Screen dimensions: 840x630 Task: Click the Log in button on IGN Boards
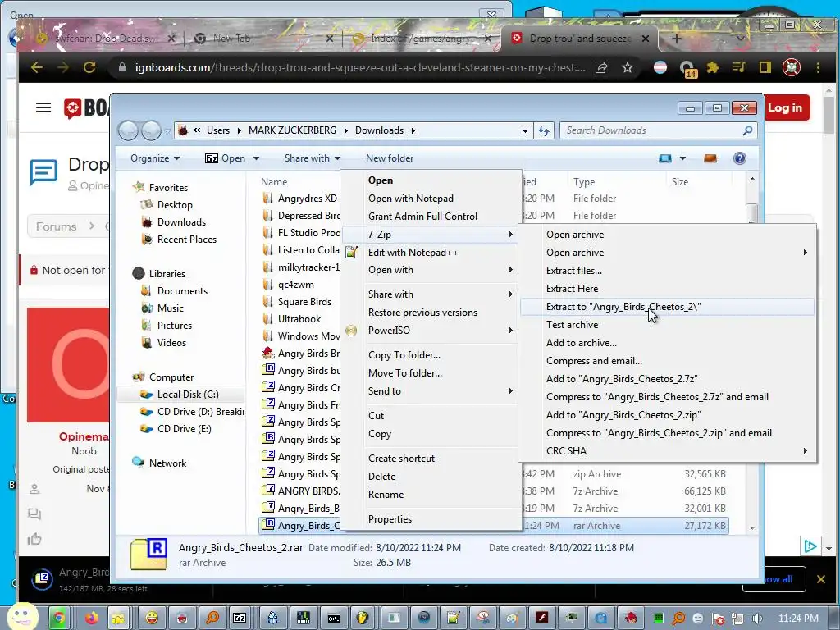pos(785,108)
